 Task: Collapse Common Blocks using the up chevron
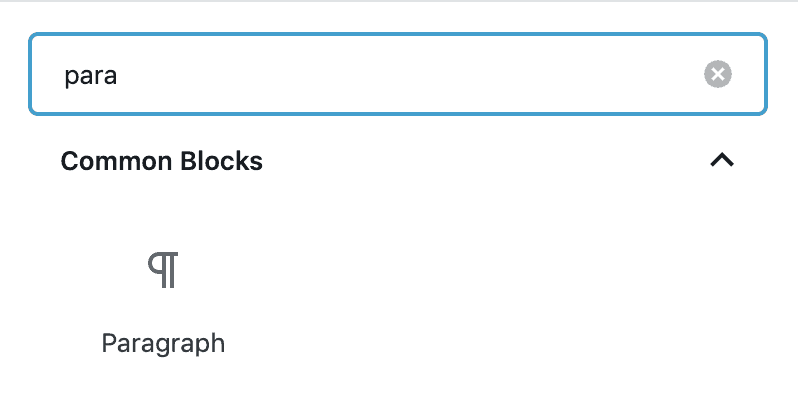[x=722, y=161]
